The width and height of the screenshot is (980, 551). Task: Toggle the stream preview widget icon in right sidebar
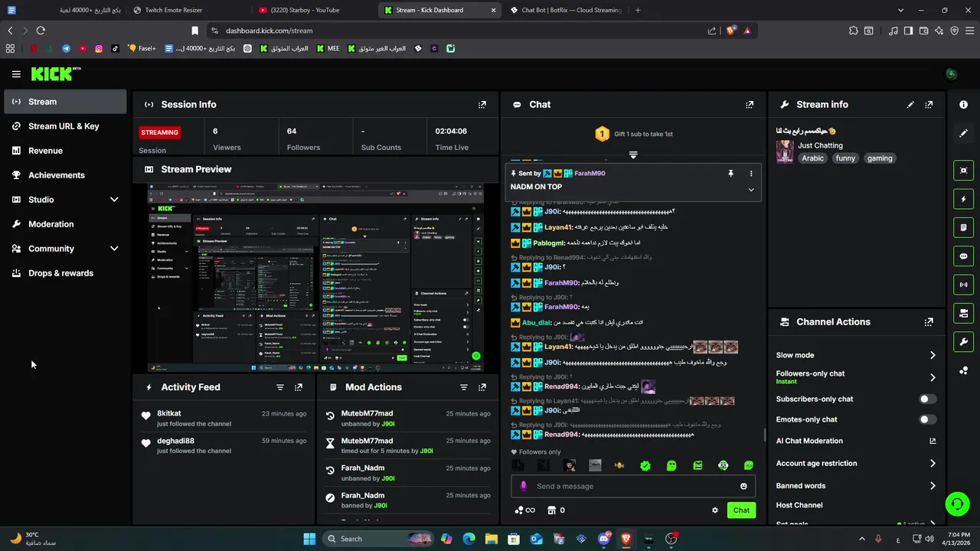tap(963, 171)
